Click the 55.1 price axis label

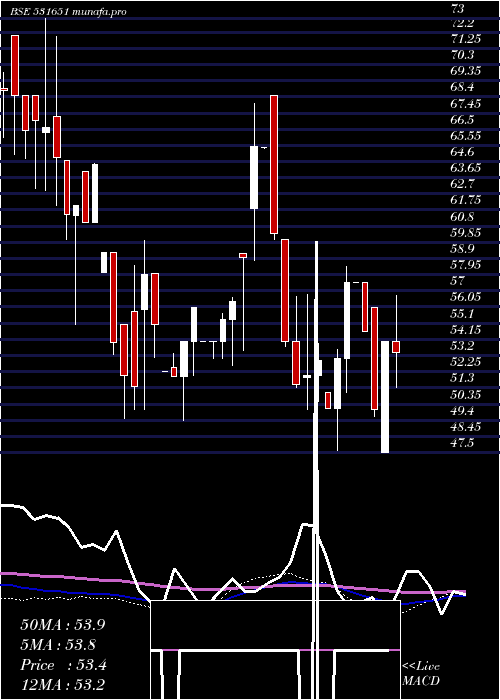tap(462, 313)
